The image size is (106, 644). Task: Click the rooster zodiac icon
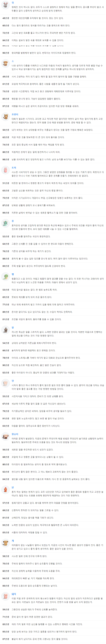tap(5, 490)
